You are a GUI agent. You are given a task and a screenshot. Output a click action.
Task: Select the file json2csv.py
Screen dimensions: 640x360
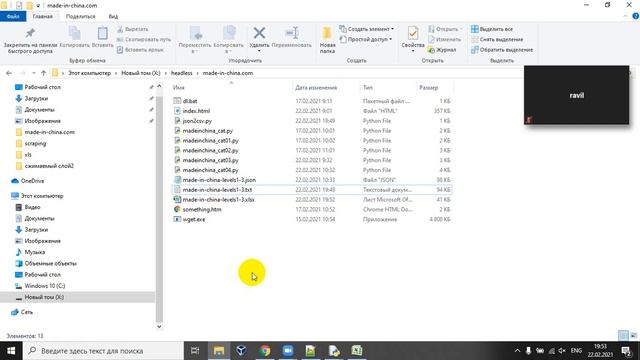[197, 121]
